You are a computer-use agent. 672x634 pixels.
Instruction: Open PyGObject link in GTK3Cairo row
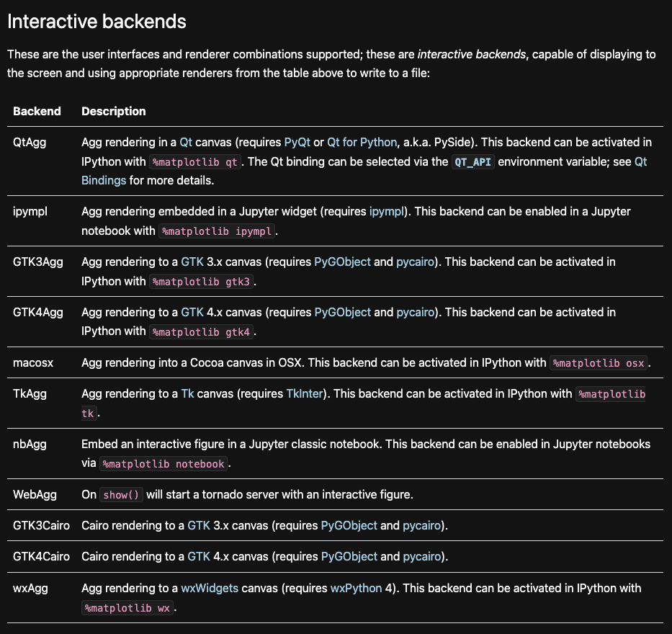(349, 525)
